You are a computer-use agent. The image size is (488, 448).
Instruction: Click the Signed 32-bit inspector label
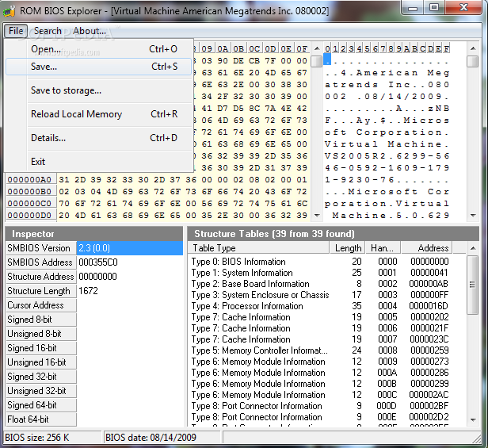(x=41, y=377)
